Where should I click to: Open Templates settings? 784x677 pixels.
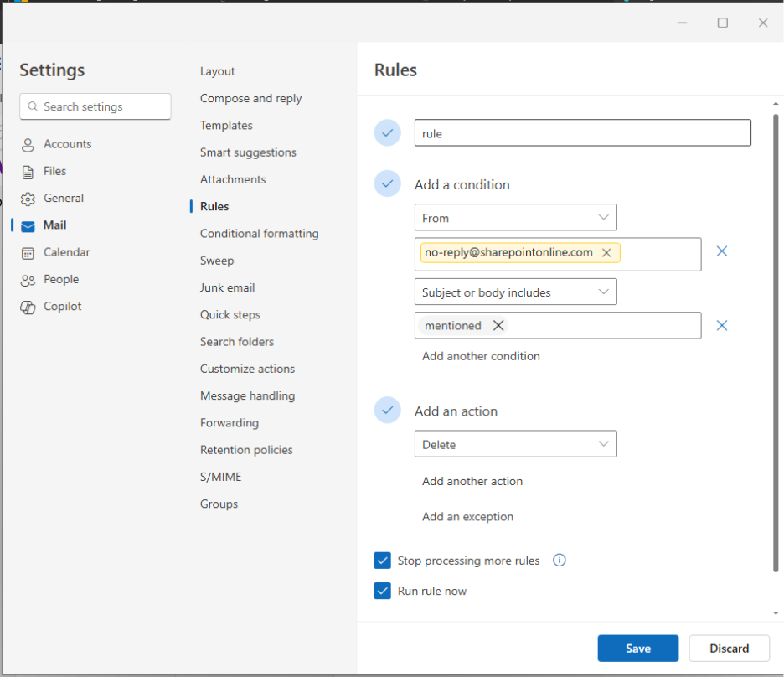click(226, 126)
